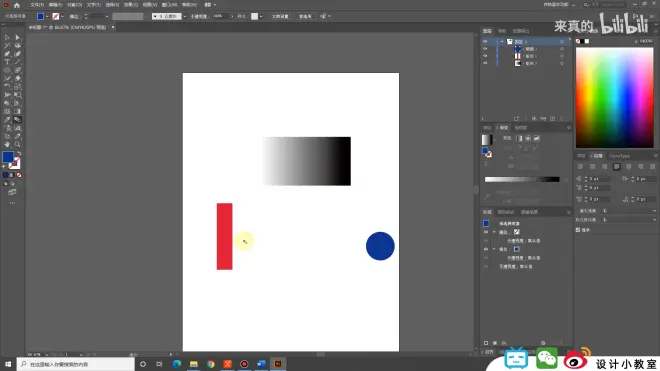Pick a color from the color spectrum

(615, 97)
